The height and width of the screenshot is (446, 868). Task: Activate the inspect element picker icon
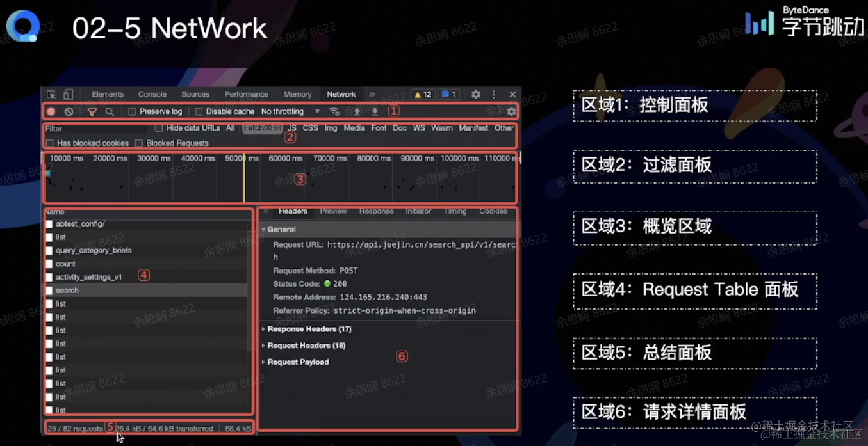[x=51, y=94]
